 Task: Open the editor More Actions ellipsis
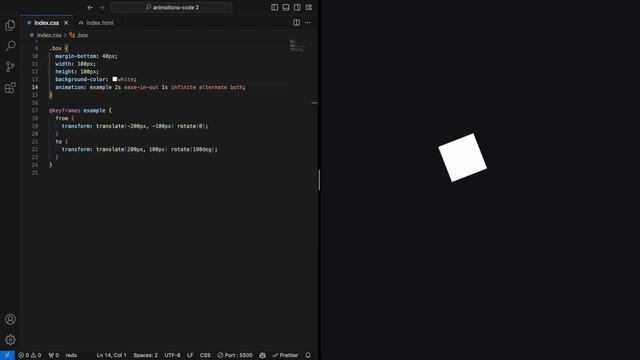click(x=308, y=23)
